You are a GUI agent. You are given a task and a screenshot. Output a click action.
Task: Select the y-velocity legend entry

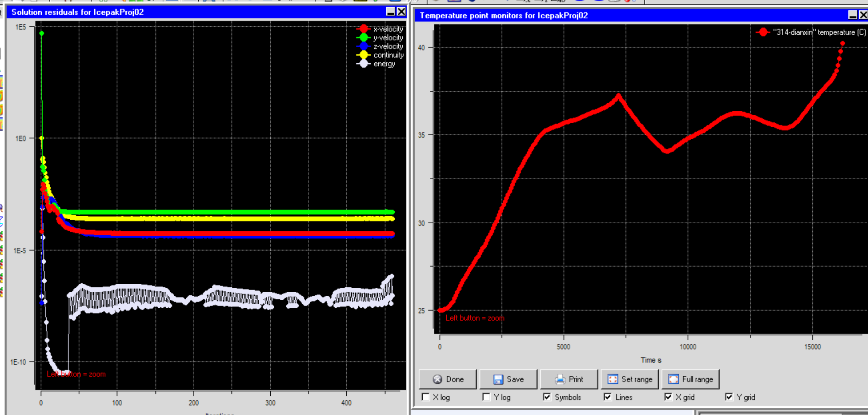pyautogui.click(x=380, y=38)
